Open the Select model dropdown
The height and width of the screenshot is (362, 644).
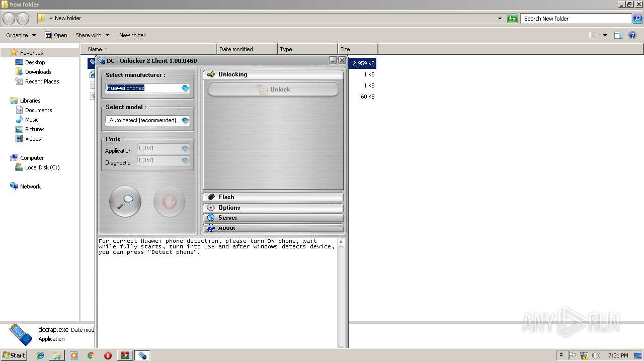(x=185, y=120)
